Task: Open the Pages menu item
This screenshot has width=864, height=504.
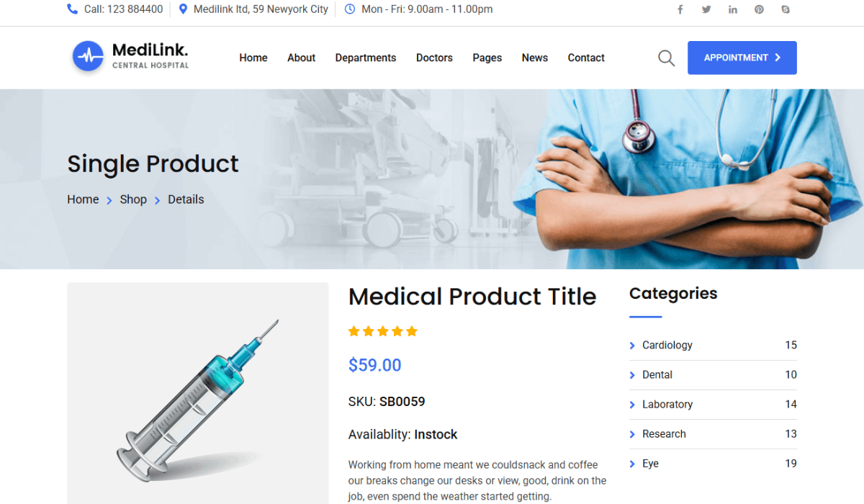Action: (487, 58)
